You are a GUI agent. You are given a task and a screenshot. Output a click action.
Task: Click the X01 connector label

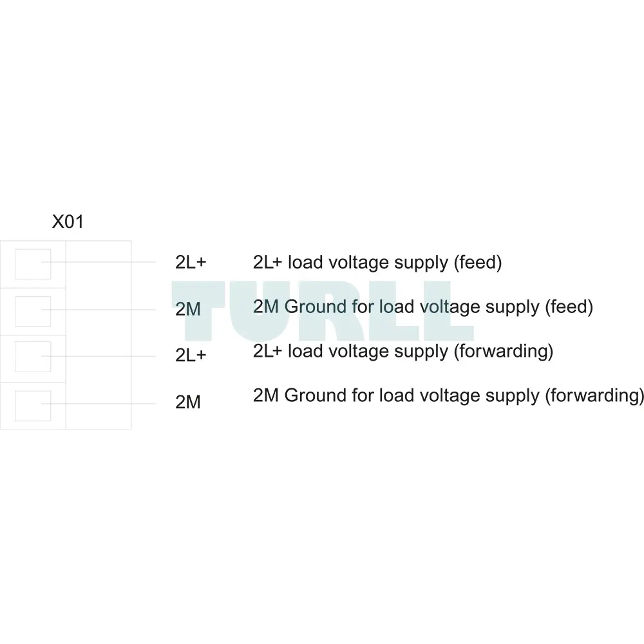[x=68, y=222]
